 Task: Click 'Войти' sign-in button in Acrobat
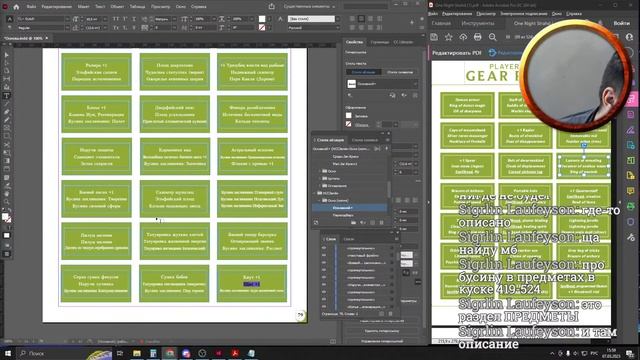click(x=621, y=23)
